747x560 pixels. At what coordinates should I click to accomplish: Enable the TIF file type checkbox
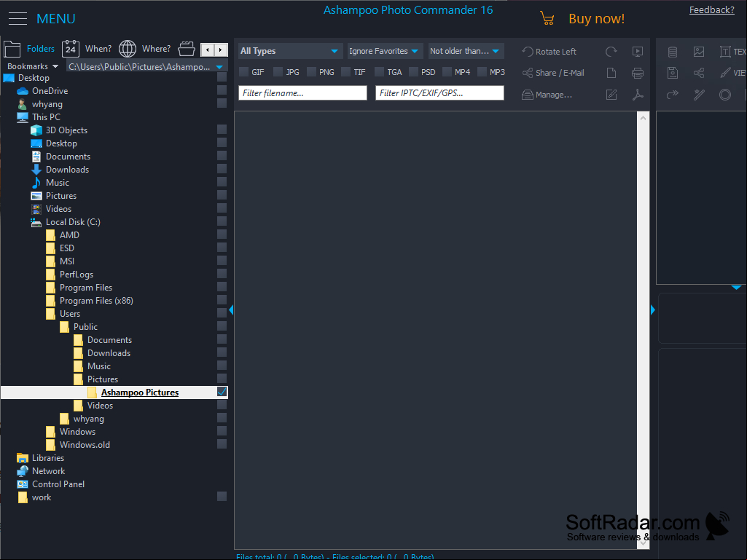[346, 72]
